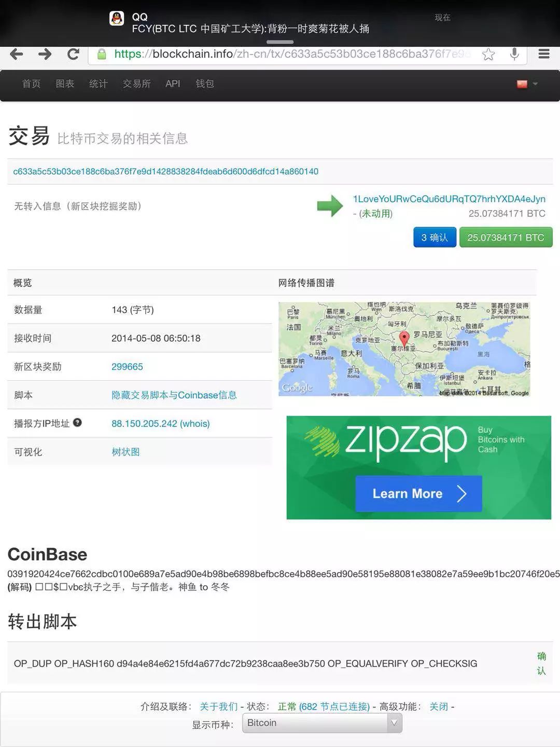Open the 交易所 nav item
Screen dimensions: 560x747
tap(136, 84)
